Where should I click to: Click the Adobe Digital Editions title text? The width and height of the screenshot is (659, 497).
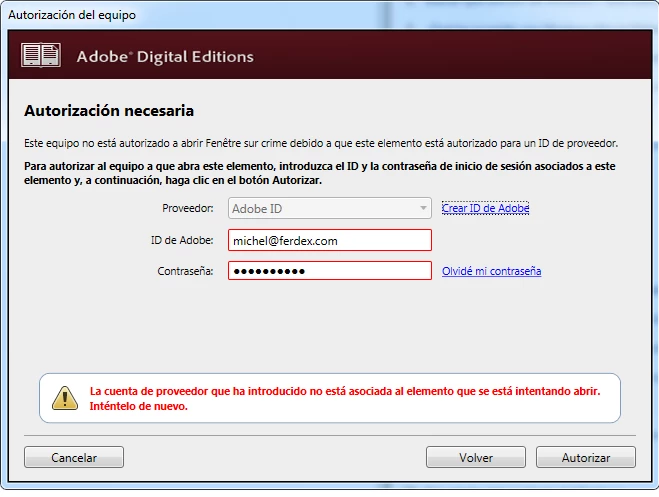pos(165,56)
